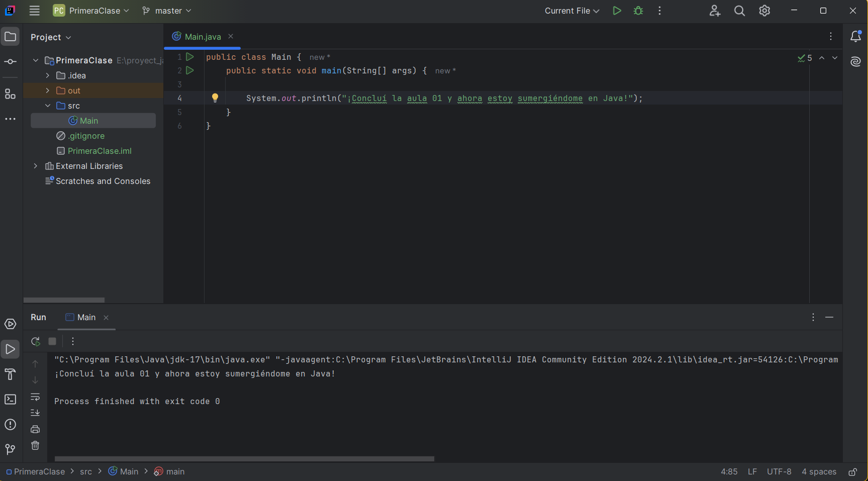
Task: Open IDE settings gear
Action: (764, 11)
